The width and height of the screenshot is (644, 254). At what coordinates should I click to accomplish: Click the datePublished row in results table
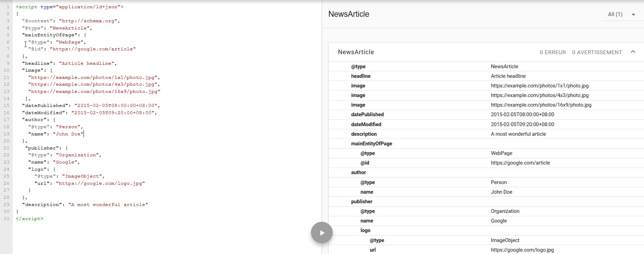point(367,114)
